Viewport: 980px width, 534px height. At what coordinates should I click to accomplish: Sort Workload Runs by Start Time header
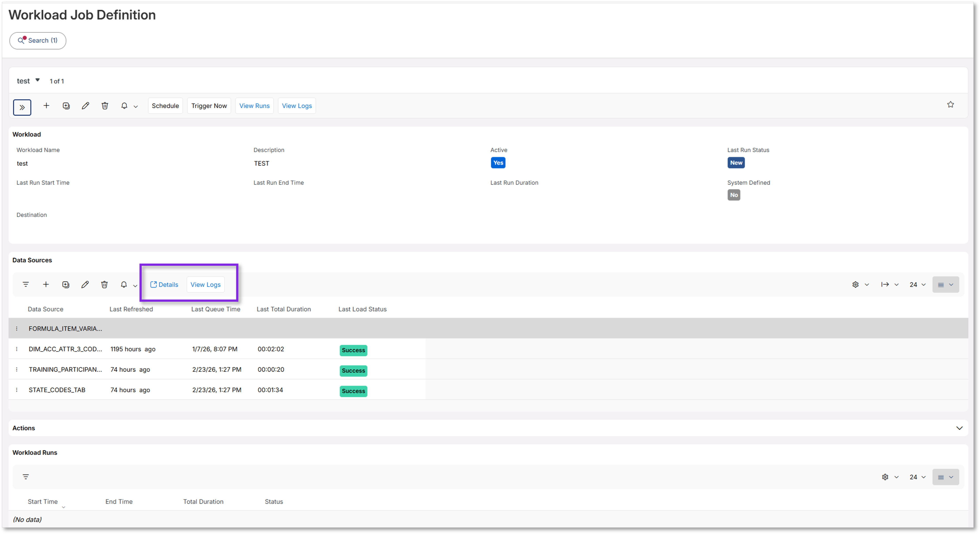[43, 501]
